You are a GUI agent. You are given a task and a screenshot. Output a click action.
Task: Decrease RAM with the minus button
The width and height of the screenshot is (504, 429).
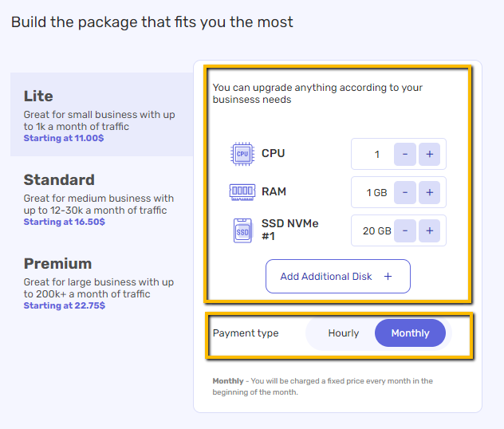(x=405, y=192)
